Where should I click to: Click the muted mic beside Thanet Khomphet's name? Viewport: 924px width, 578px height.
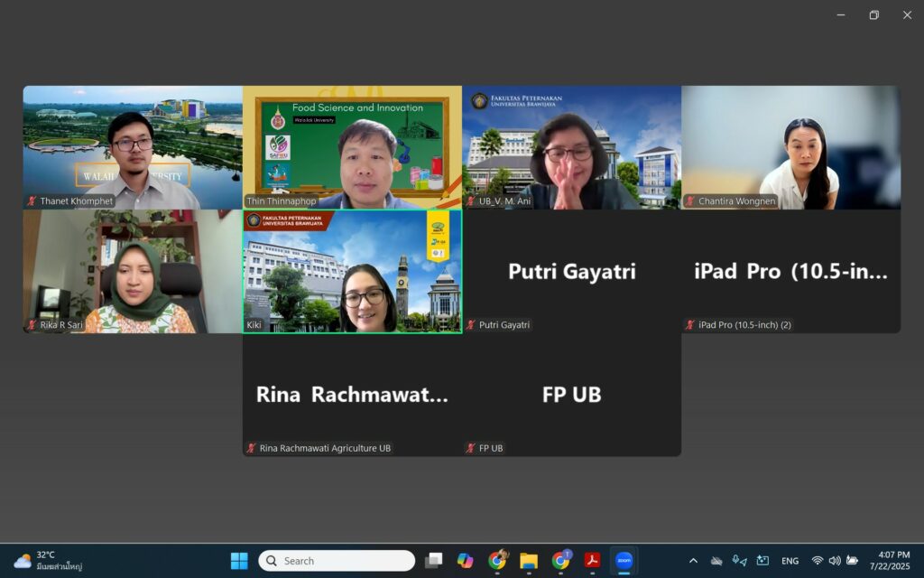point(31,201)
